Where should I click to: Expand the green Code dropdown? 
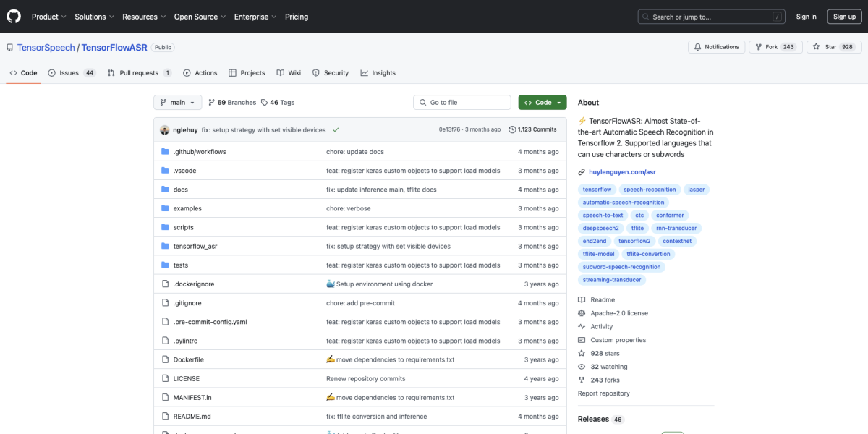pos(542,103)
